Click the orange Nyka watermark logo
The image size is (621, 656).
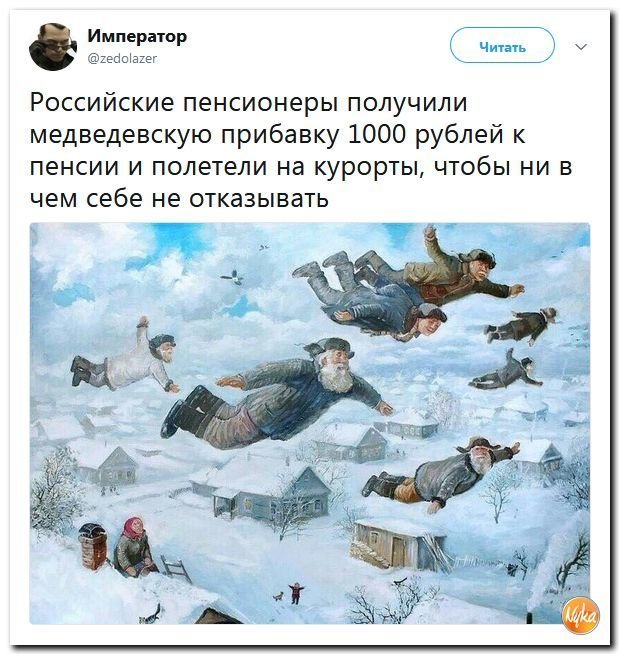click(x=581, y=615)
